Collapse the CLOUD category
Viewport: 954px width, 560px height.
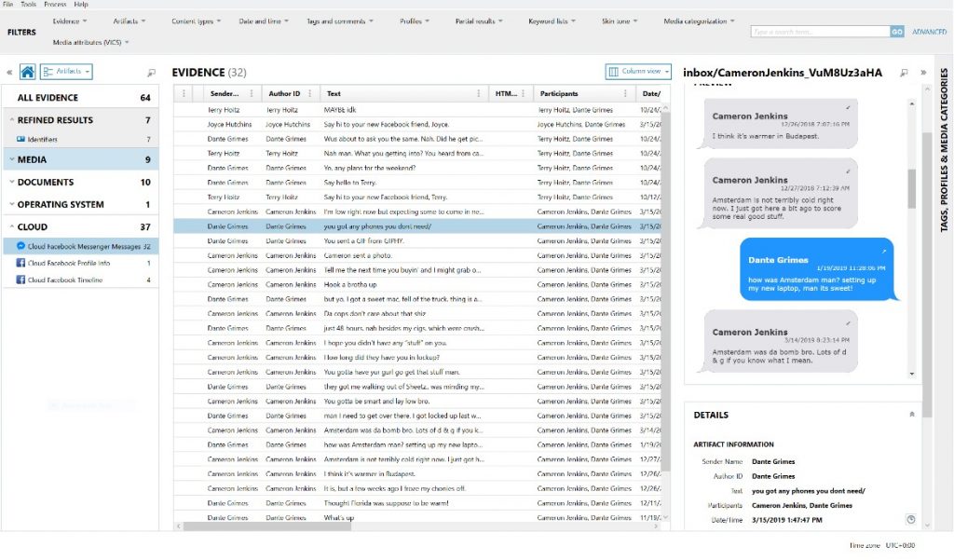(x=11, y=227)
